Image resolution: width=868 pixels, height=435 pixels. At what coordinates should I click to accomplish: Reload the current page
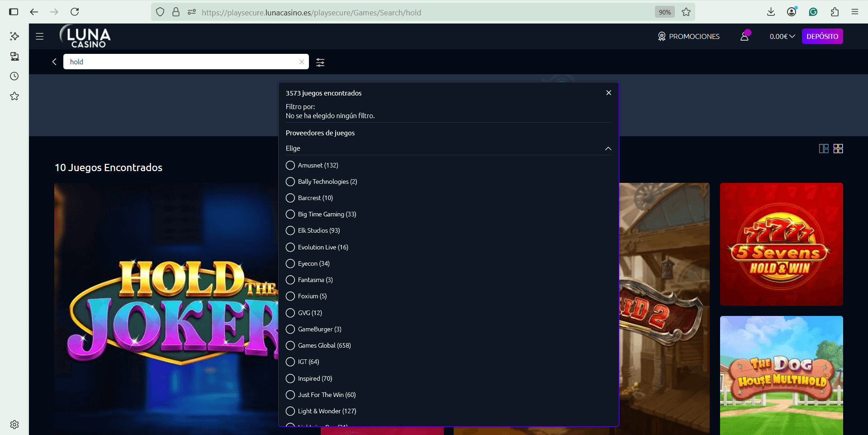pyautogui.click(x=75, y=12)
